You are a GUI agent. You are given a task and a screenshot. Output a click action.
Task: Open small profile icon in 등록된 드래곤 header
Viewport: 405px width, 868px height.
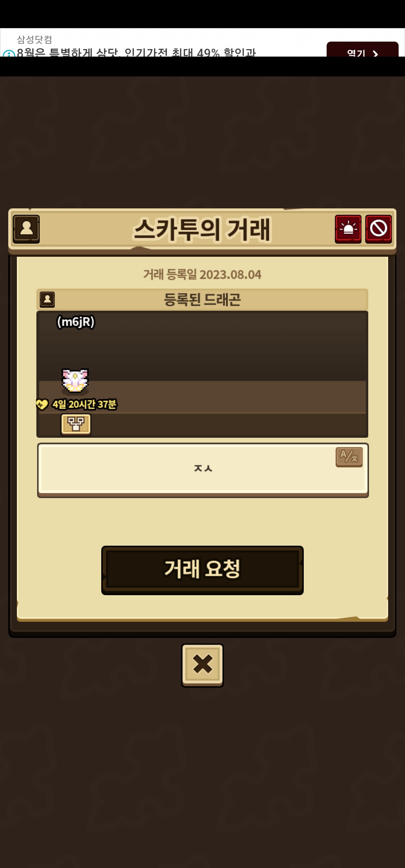[47, 299]
